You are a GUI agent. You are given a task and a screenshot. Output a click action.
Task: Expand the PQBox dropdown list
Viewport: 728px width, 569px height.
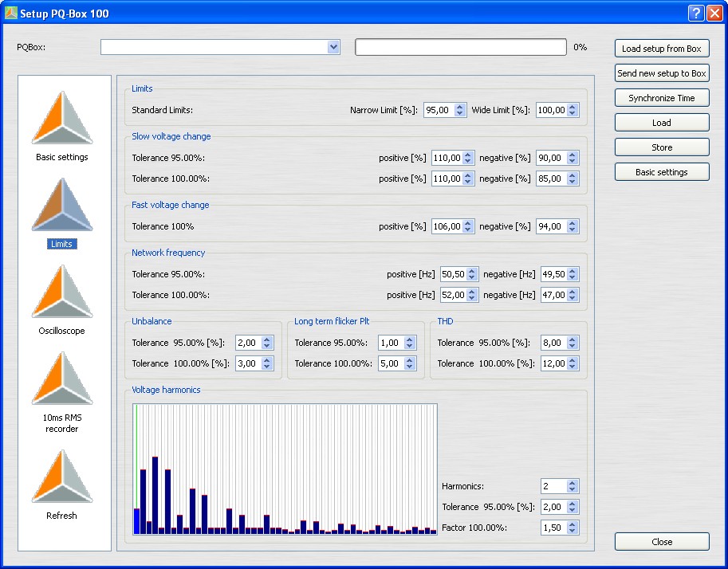point(333,47)
